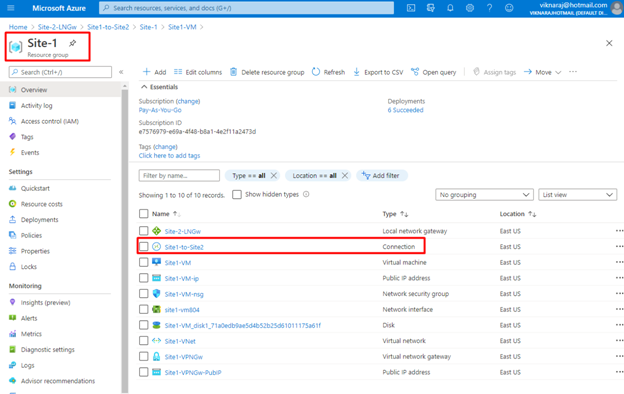Collapse the left navigation menu
624x394 pixels.
pyautogui.click(x=121, y=72)
